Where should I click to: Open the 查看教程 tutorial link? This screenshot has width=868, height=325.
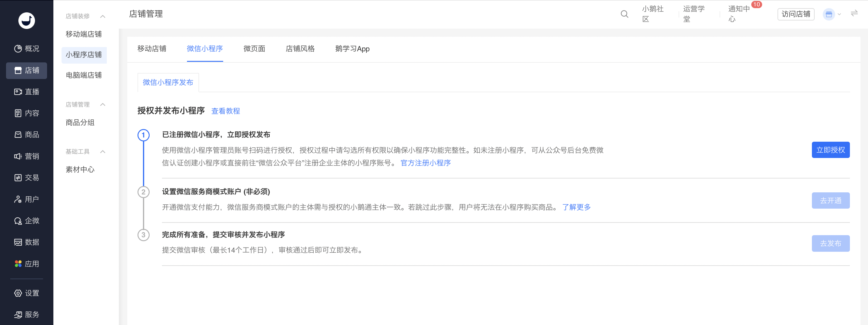226,111
